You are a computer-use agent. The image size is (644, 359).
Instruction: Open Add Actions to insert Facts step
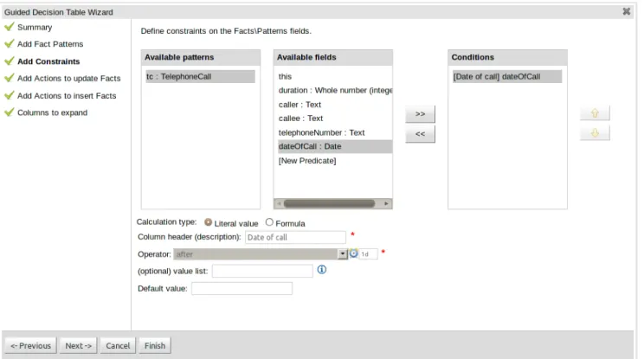pos(67,96)
